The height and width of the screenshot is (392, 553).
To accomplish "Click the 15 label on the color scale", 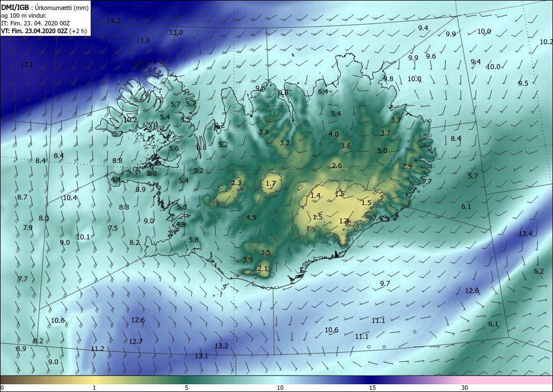I will click(372, 388).
